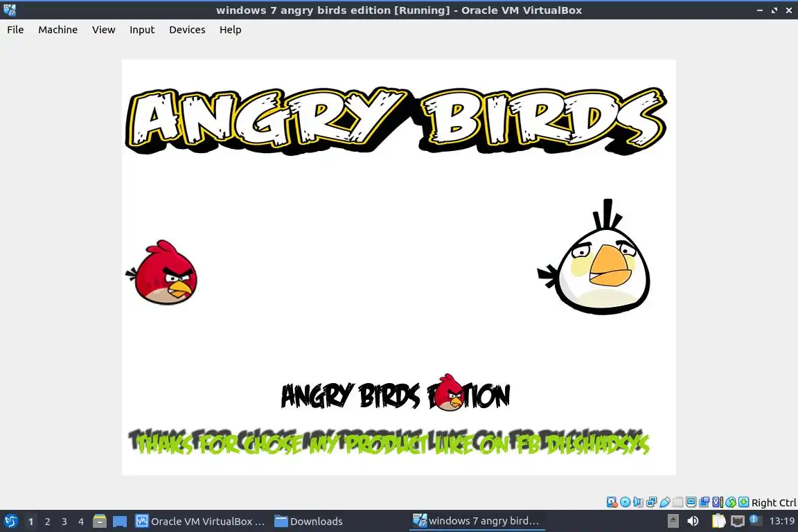Open the Help menu
798x532 pixels.
point(230,30)
